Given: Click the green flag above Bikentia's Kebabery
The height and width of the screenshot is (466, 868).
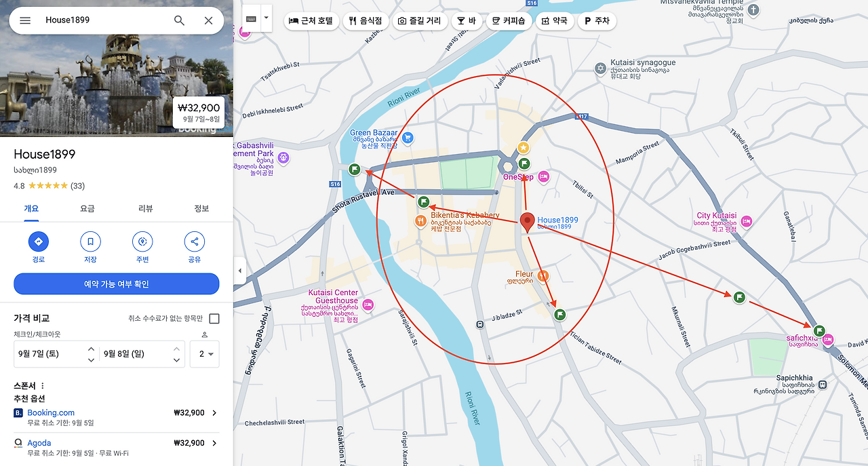Looking at the screenshot, I should (423, 201).
